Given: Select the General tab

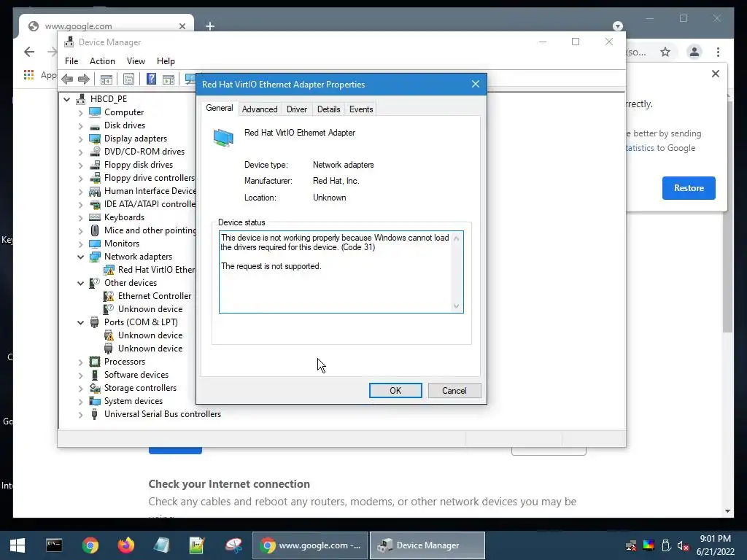Looking at the screenshot, I should click(x=220, y=108).
